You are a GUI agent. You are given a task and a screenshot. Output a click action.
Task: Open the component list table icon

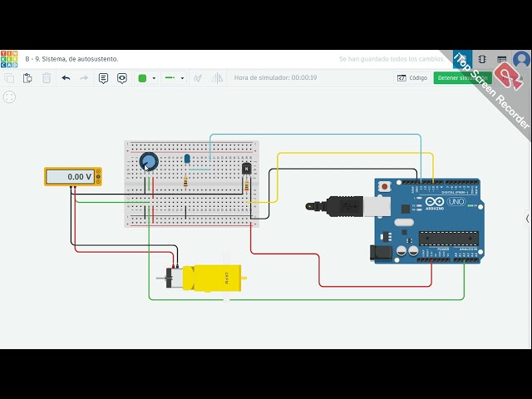(502, 59)
